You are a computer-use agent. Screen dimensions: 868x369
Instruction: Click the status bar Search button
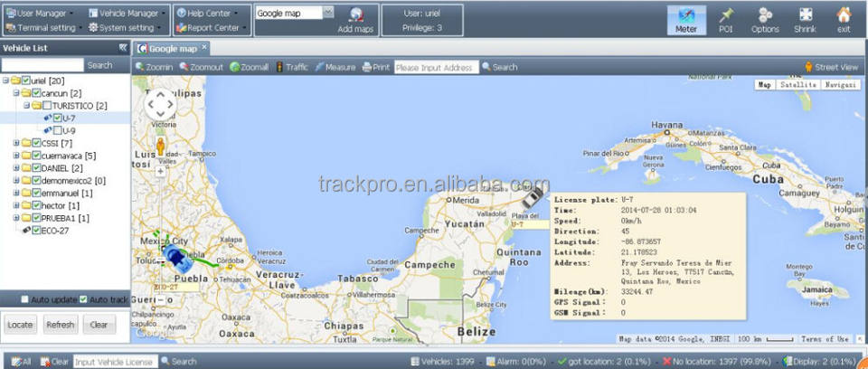click(x=178, y=361)
